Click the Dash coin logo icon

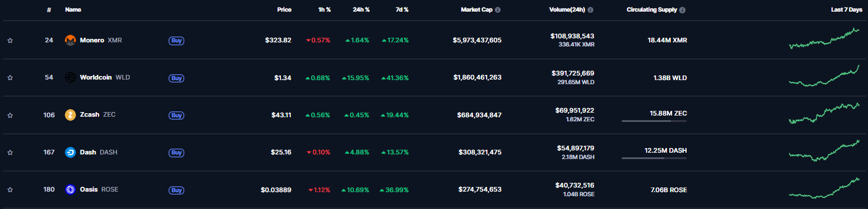click(x=70, y=152)
